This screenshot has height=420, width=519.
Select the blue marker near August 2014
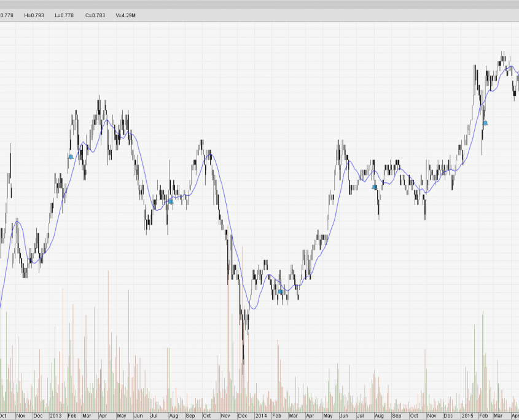click(374, 187)
